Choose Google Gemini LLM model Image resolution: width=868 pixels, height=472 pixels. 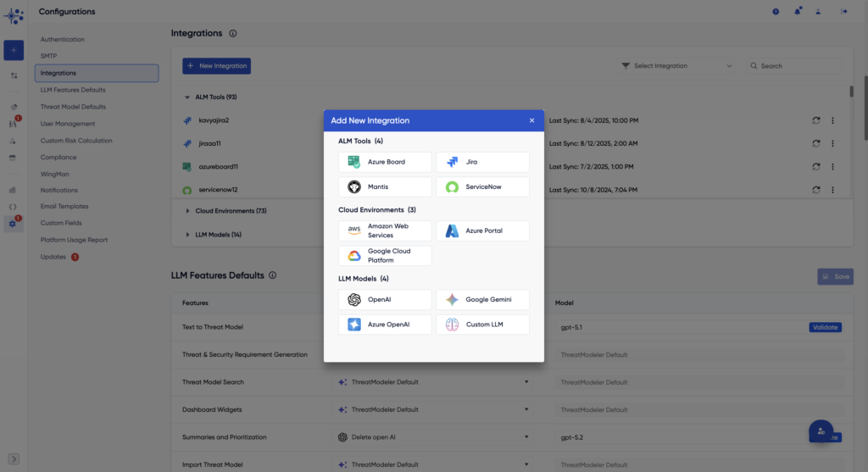482,300
